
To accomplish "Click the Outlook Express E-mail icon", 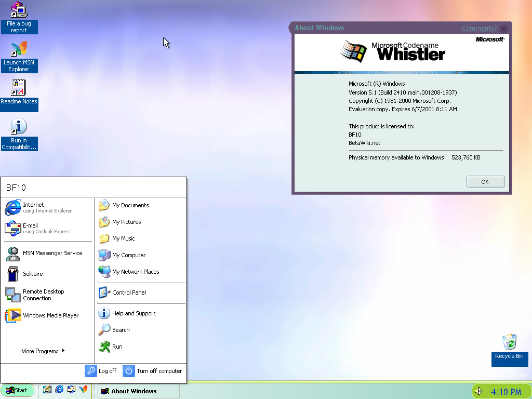I will tap(12, 228).
